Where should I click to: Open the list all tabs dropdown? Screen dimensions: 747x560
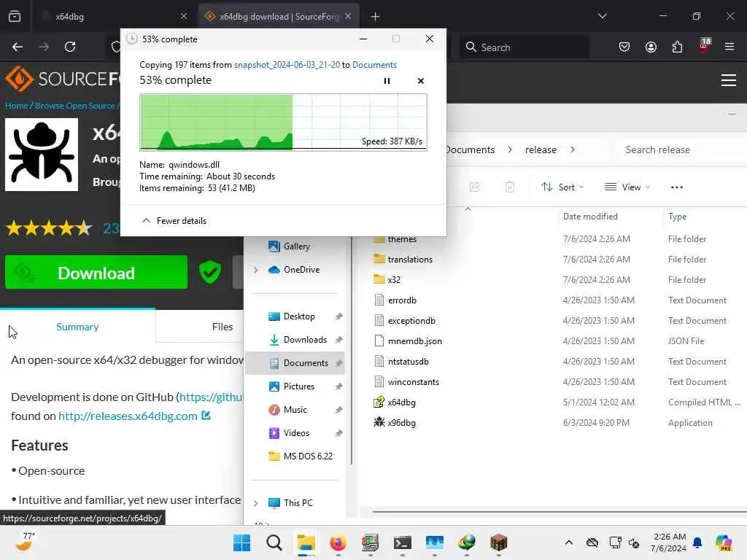point(602,16)
